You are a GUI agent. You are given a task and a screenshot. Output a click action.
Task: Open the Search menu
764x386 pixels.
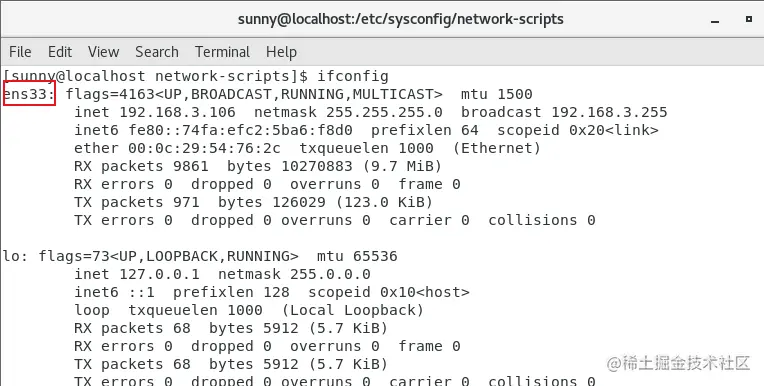point(157,52)
